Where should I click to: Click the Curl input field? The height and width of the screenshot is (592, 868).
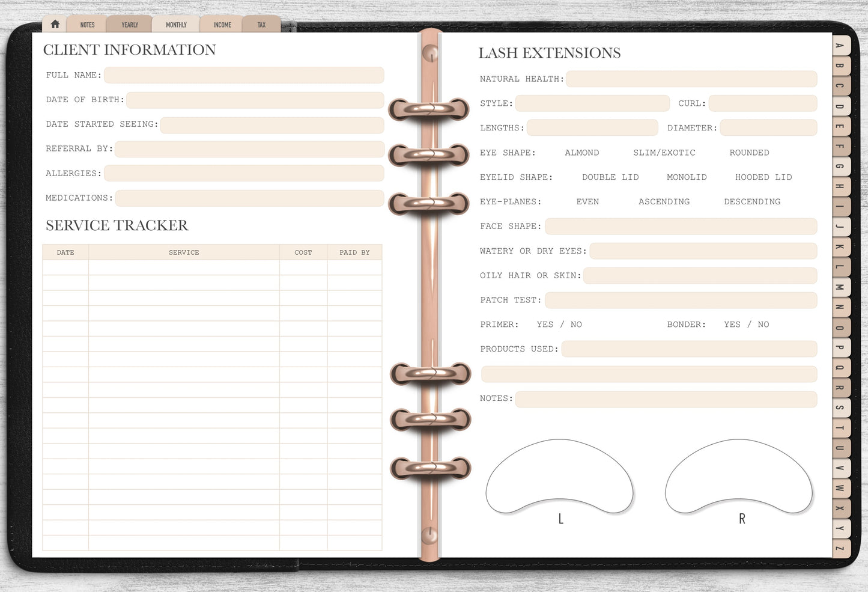pos(762,103)
